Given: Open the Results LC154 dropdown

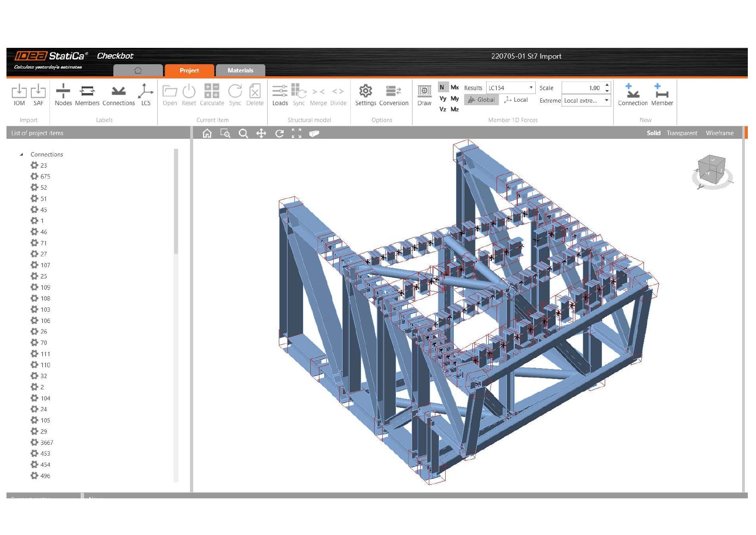Looking at the screenshot, I should click(x=510, y=88).
